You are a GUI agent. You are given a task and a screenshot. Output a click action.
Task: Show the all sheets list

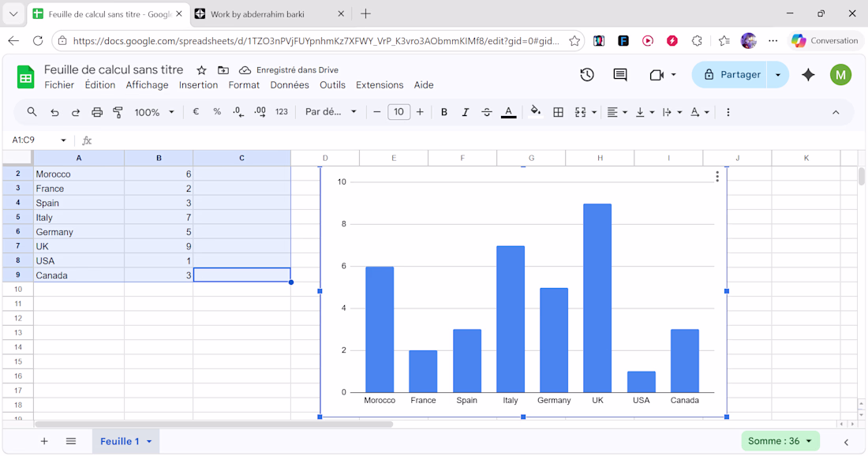(71, 441)
